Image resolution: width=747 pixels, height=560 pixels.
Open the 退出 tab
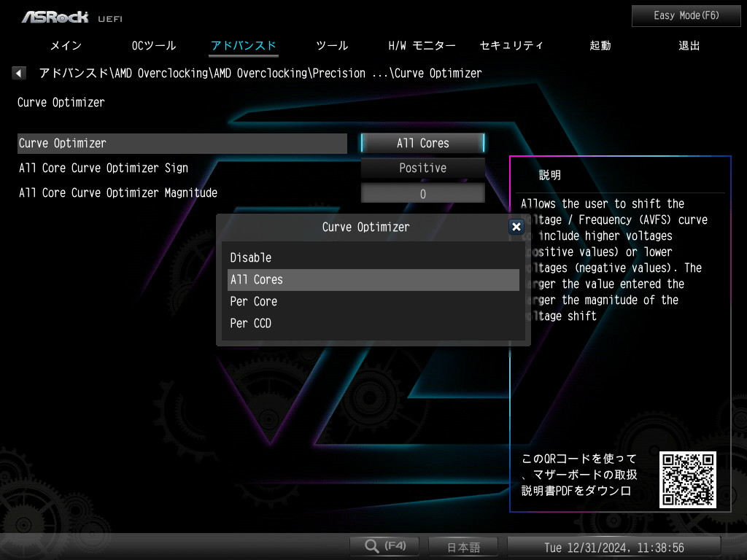[x=689, y=46]
